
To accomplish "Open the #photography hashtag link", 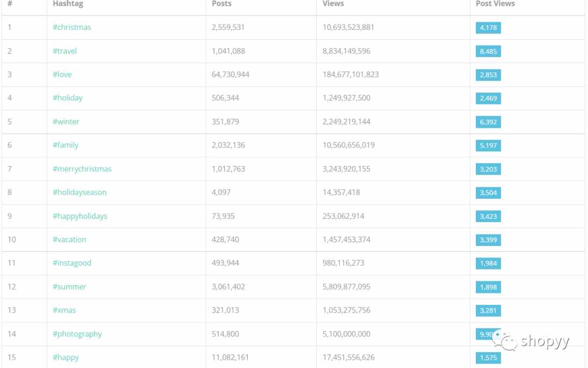I will click(x=77, y=334).
